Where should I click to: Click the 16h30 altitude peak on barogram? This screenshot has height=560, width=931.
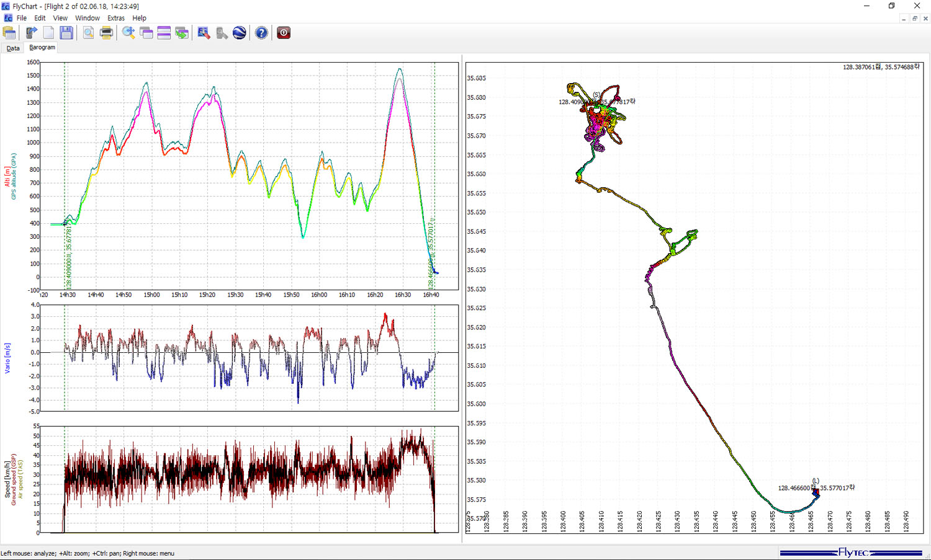[400, 70]
